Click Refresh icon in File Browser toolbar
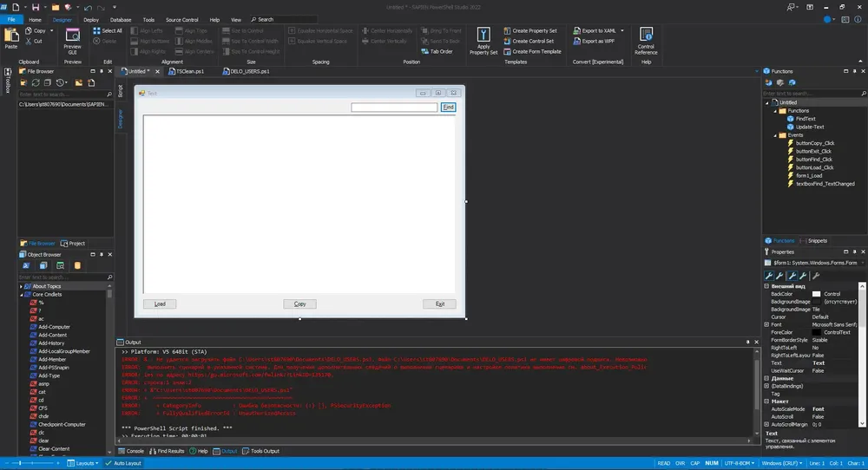 (36, 83)
